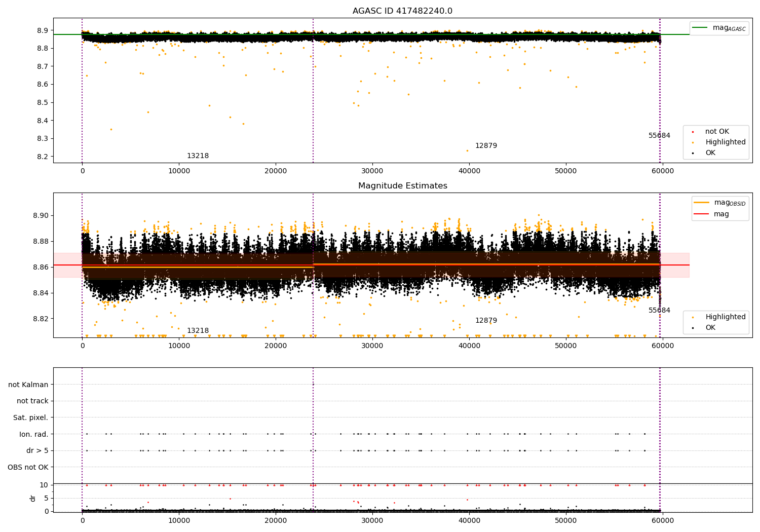The image size is (760, 532).
Task: Select the 'dr > 5' row label
Action: 37,451
